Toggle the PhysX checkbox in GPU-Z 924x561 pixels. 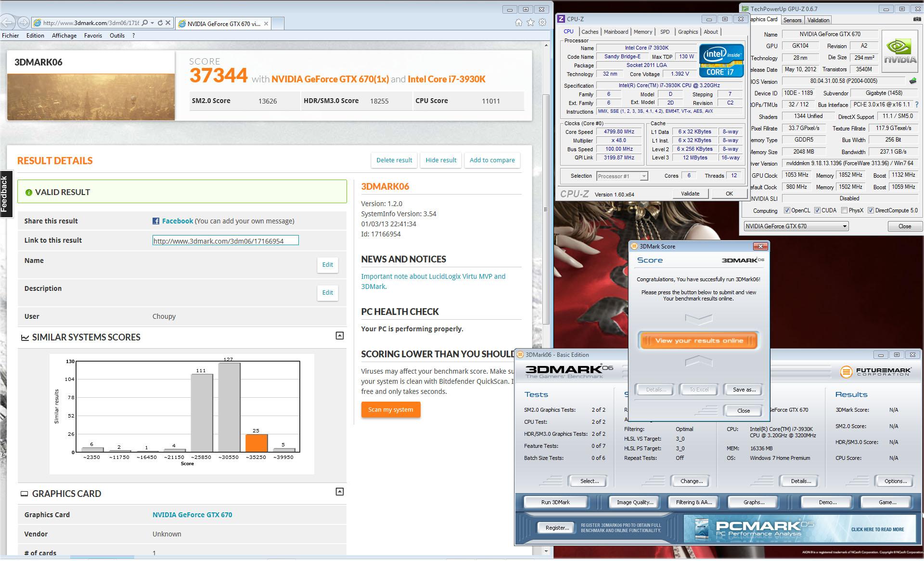pyautogui.click(x=844, y=210)
